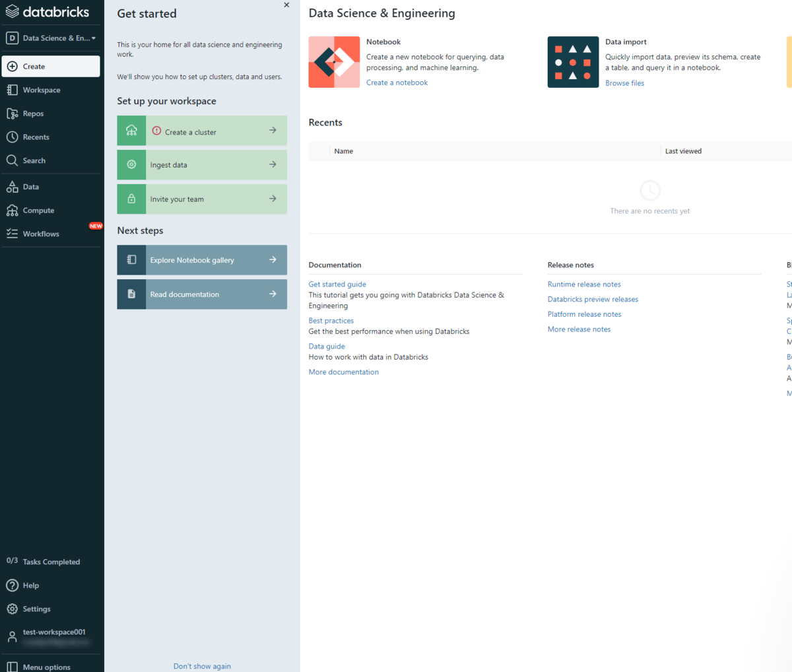Click the cluster icon on Create a cluster card

[x=131, y=131]
